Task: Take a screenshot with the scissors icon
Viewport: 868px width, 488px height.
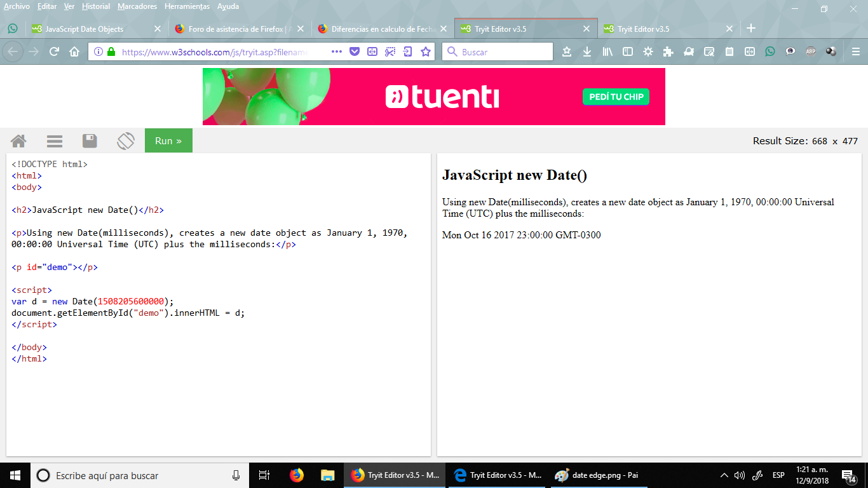Action: coord(390,52)
